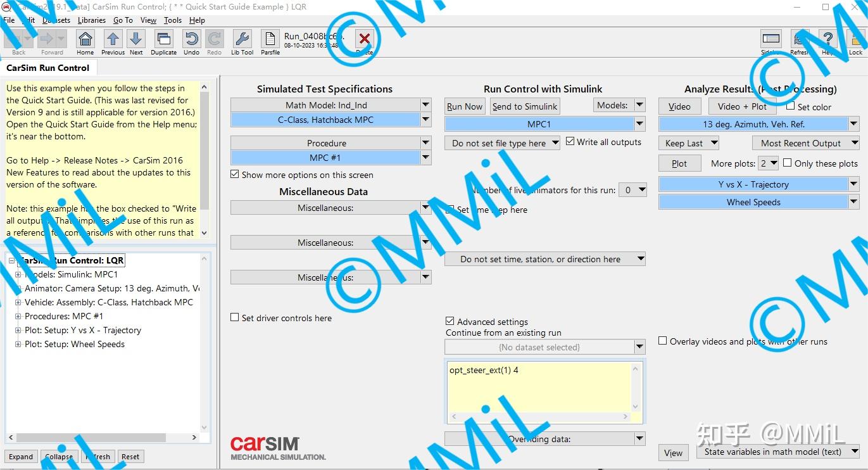Click inside the opt_steer_ext text box
This screenshot has width=868, height=470.
coord(538,386)
